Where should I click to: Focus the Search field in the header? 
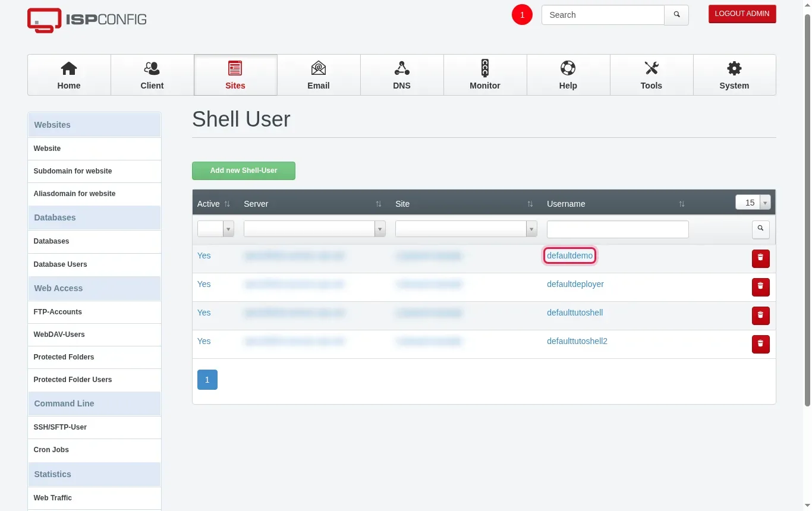(x=603, y=15)
